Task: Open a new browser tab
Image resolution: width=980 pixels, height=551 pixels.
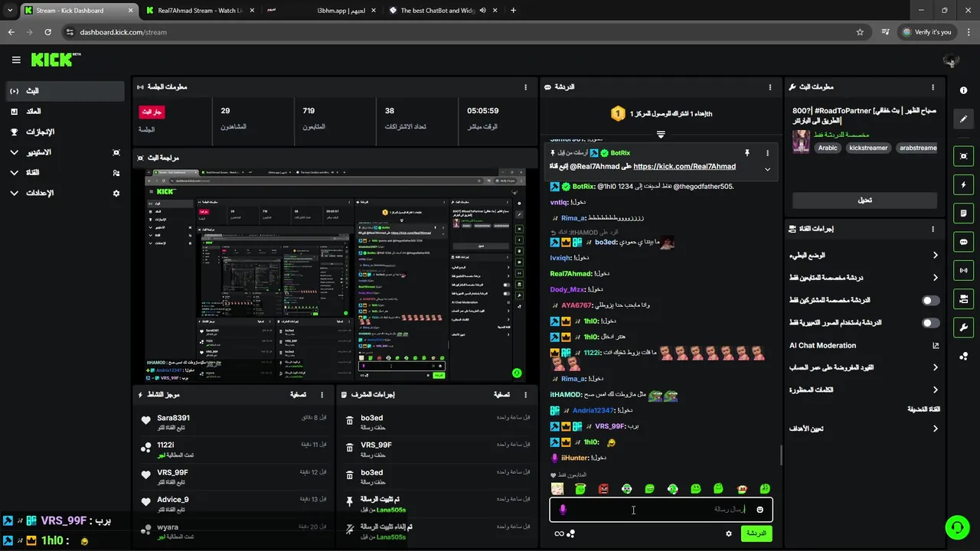Action: tap(513, 11)
